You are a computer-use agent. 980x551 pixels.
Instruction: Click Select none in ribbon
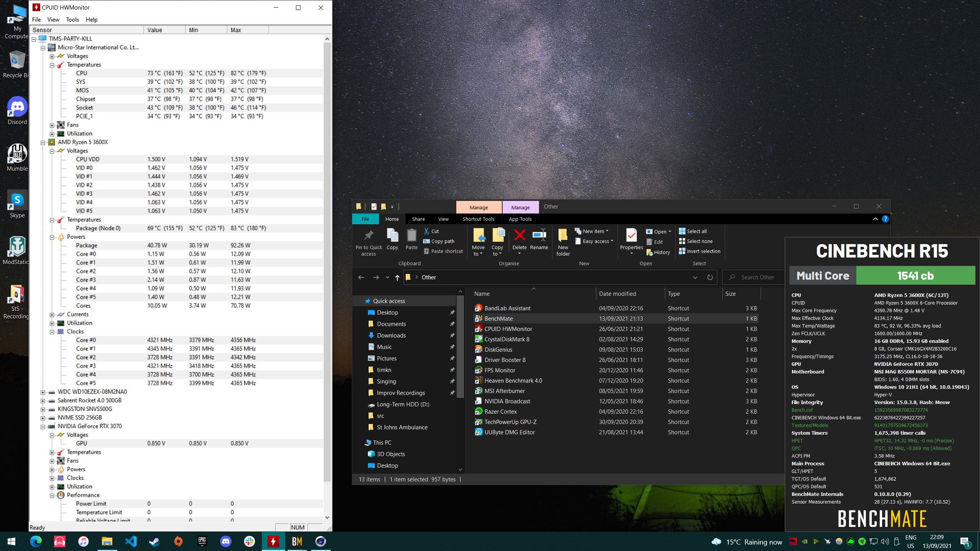[696, 241]
